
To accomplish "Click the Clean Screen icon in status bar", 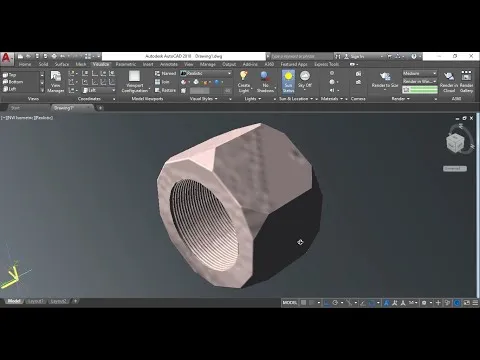I will point(467,303).
